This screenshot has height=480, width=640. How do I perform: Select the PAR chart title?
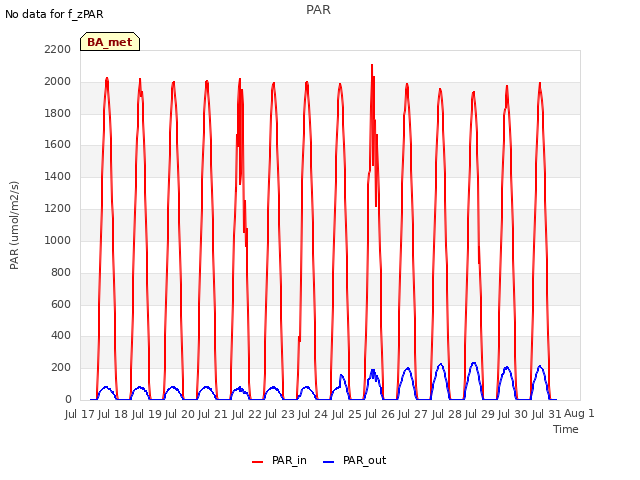pos(318,9)
